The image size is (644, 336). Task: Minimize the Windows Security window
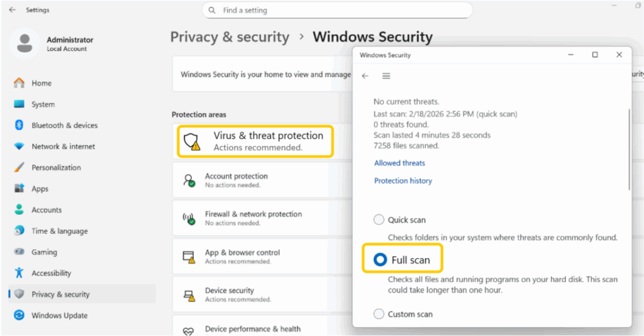pyautogui.click(x=570, y=55)
